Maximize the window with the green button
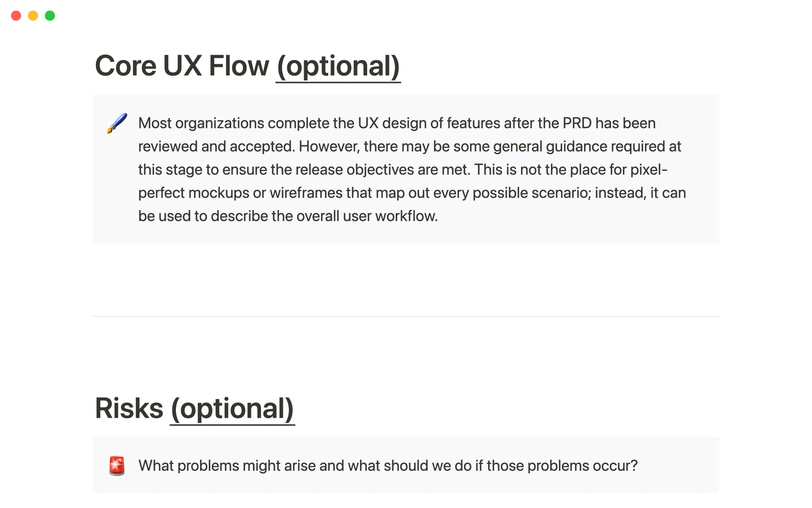This screenshot has height=508, width=812. coord(50,16)
